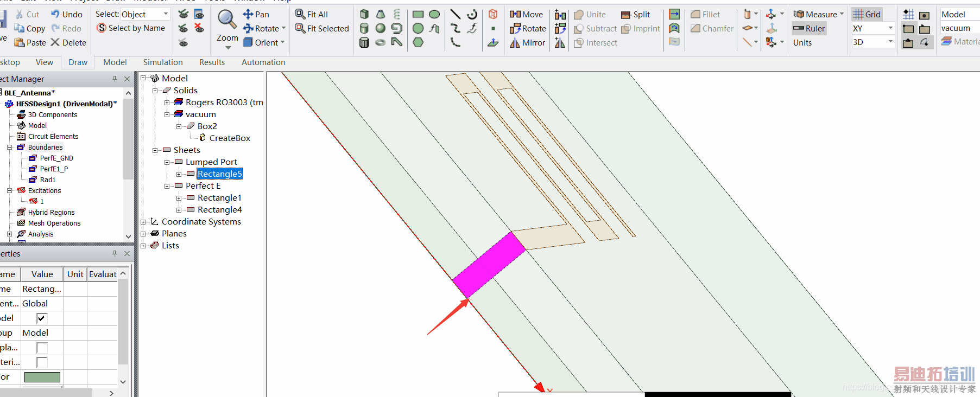980x397 pixels.
Task: Click the Units button
Action: [x=802, y=42]
